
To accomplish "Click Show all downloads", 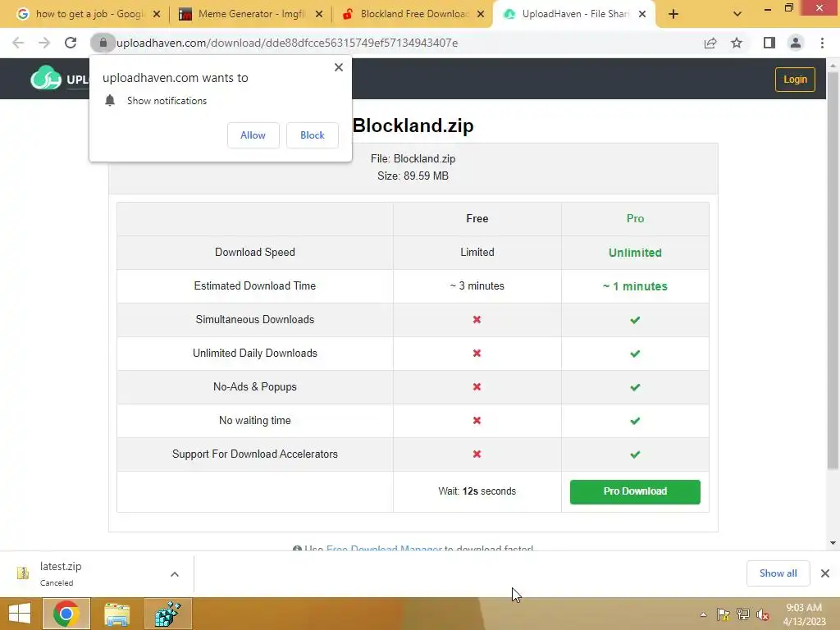I will point(778,573).
